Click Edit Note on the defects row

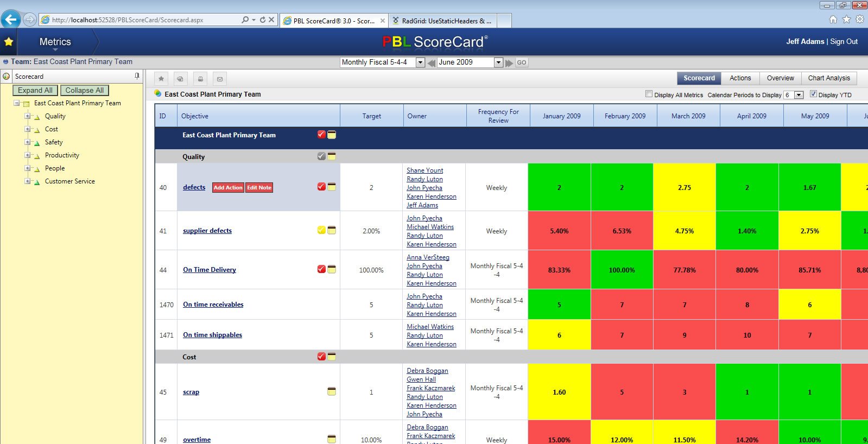[x=259, y=188]
